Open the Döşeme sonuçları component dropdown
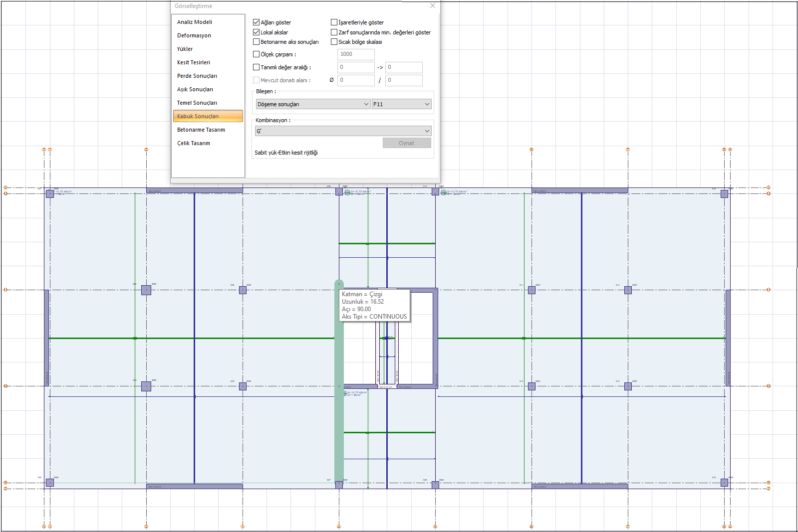 click(x=313, y=104)
